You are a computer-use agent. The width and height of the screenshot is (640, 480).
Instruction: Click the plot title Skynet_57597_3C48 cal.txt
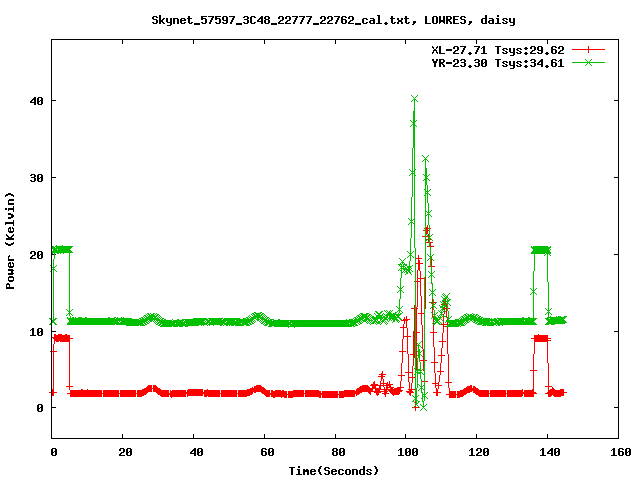click(x=333, y=20)
